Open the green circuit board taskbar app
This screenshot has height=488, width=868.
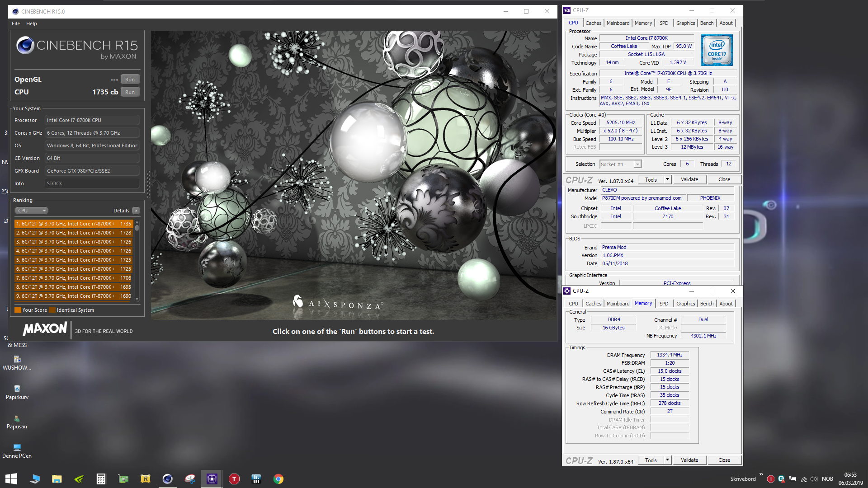pyautogui.click(x=123, y=479)
